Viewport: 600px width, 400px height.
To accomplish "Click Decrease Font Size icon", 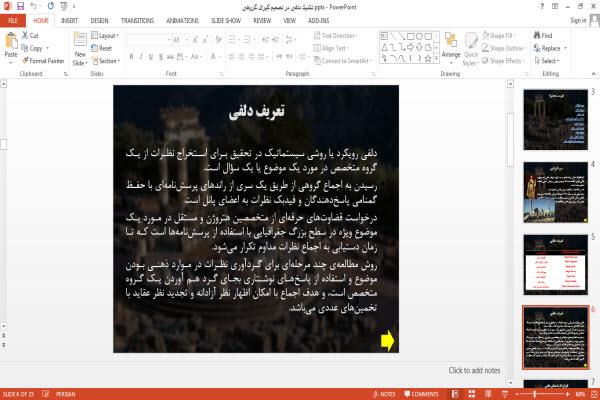I will (205, 39).
